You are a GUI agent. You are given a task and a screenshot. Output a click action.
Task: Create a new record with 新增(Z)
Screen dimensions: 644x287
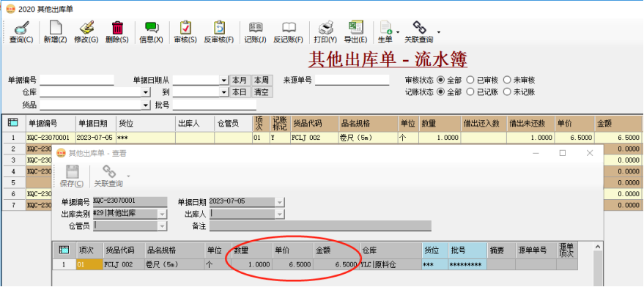pos(55,32)
